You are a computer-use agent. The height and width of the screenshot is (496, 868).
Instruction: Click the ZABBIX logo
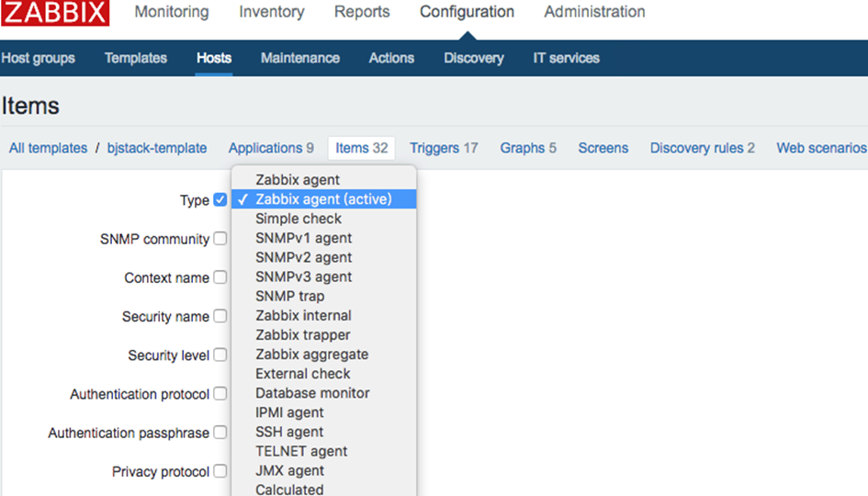(x=55, y=12)
